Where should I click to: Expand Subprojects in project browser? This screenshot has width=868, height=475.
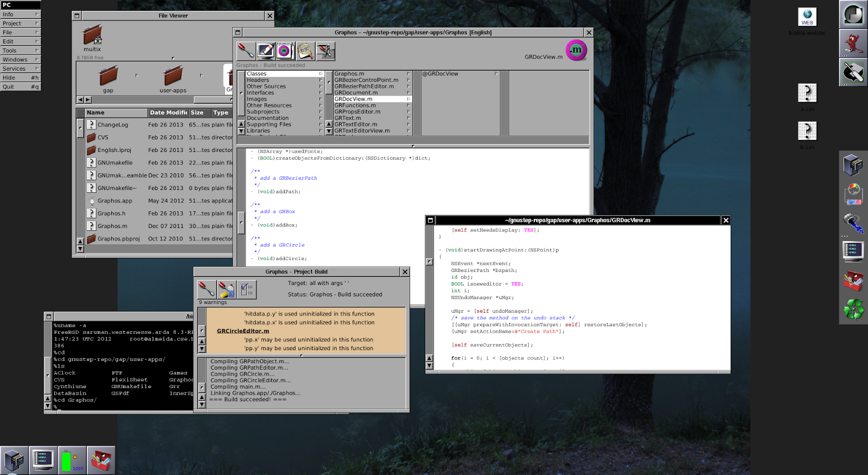284,112
